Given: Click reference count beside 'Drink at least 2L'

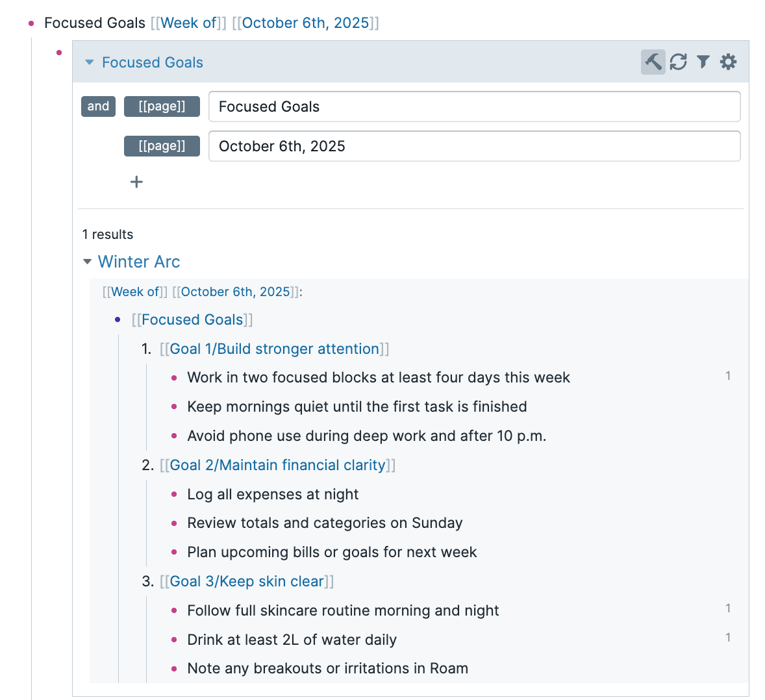Looking at the screenshot, I should point(728,638).
